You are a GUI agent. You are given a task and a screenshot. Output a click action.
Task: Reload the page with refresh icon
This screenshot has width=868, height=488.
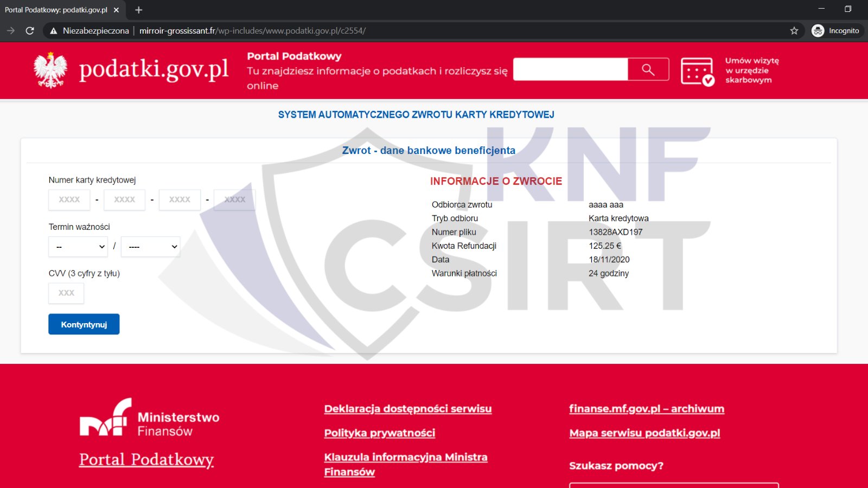tap(30, 31)
